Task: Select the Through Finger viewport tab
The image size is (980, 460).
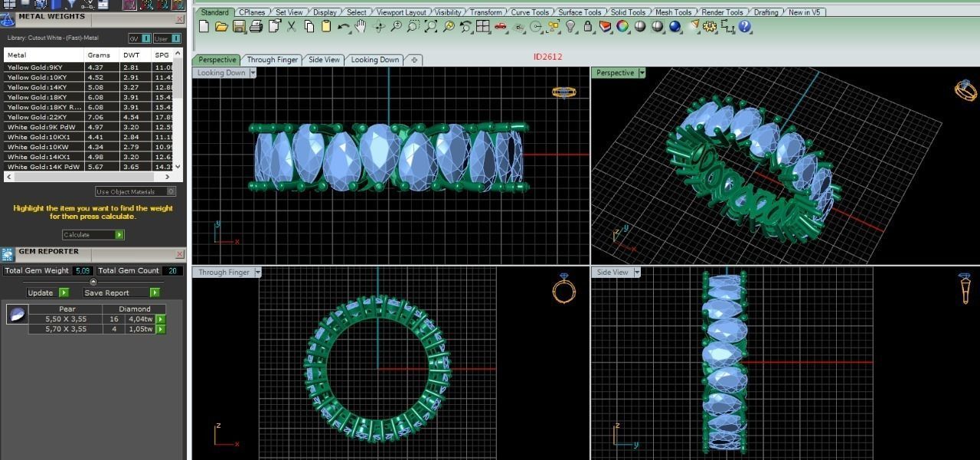Action: pos(272,60)
